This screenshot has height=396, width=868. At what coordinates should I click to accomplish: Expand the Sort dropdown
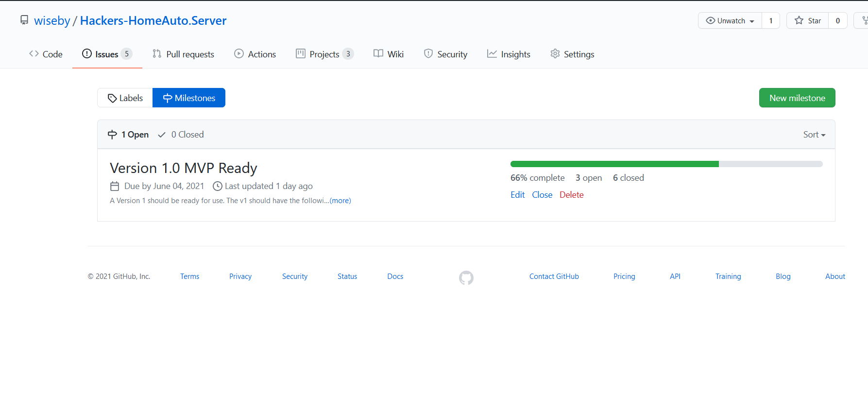814,135
